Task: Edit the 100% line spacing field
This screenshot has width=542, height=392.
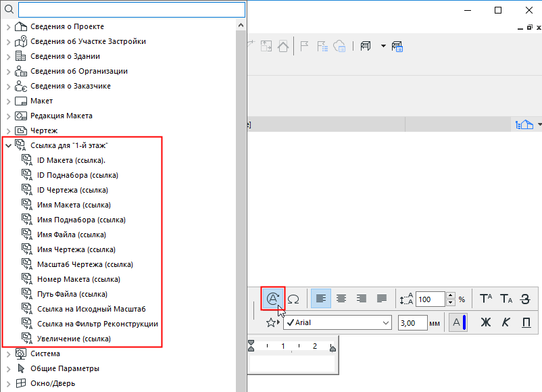Action: tap(430, 299)
